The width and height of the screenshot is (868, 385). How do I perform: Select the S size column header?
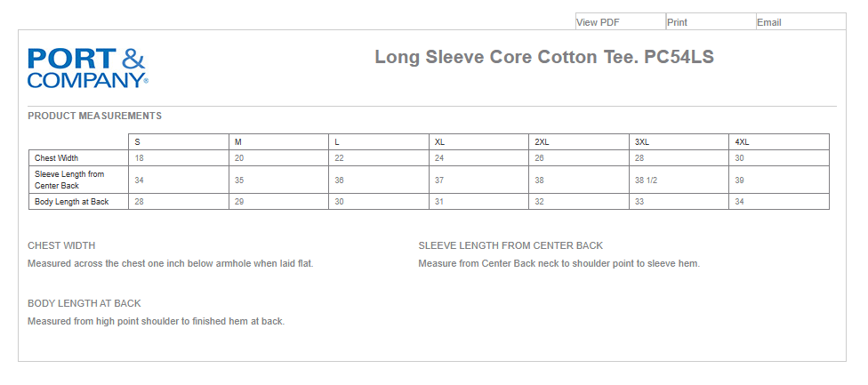click(x=138, y=142)
